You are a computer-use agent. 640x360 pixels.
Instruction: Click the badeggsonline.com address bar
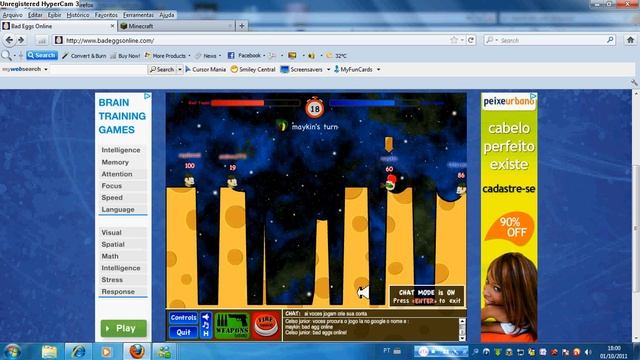[257, 40]
